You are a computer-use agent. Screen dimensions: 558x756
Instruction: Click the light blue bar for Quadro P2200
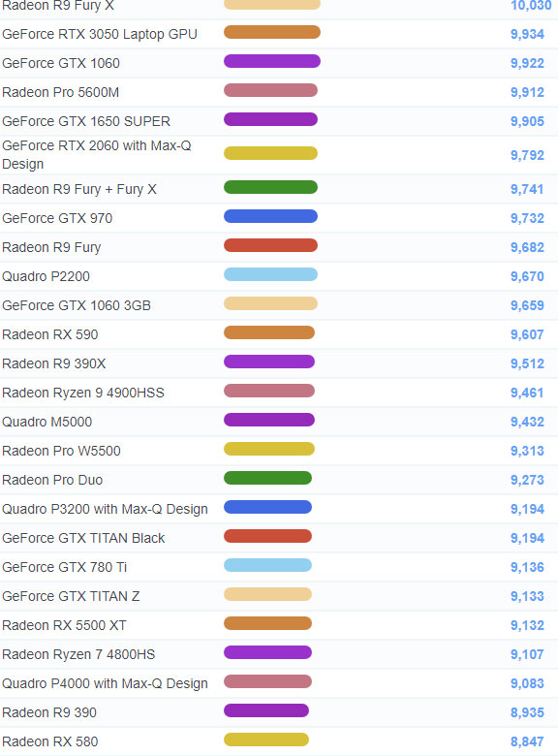(271, 274)
